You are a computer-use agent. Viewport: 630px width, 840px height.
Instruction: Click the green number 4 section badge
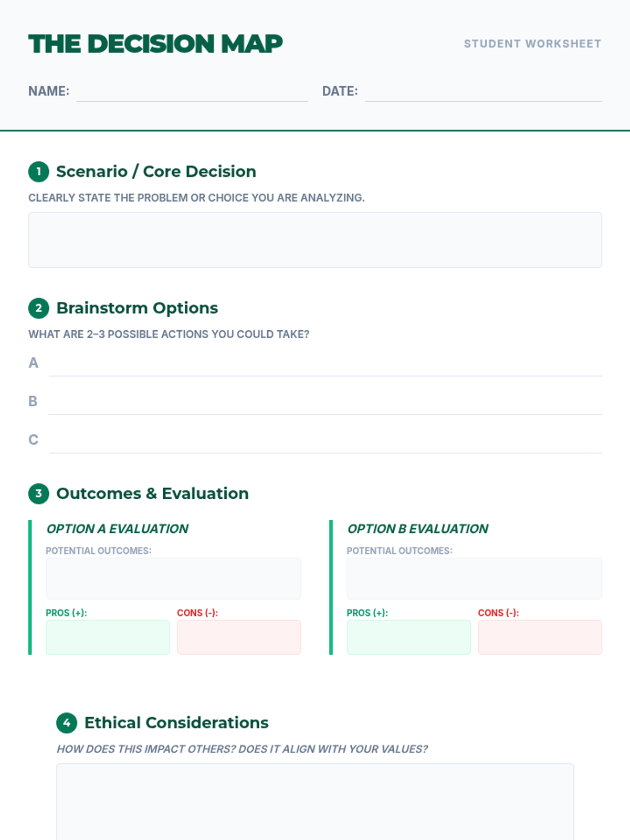tap(67, 723)
